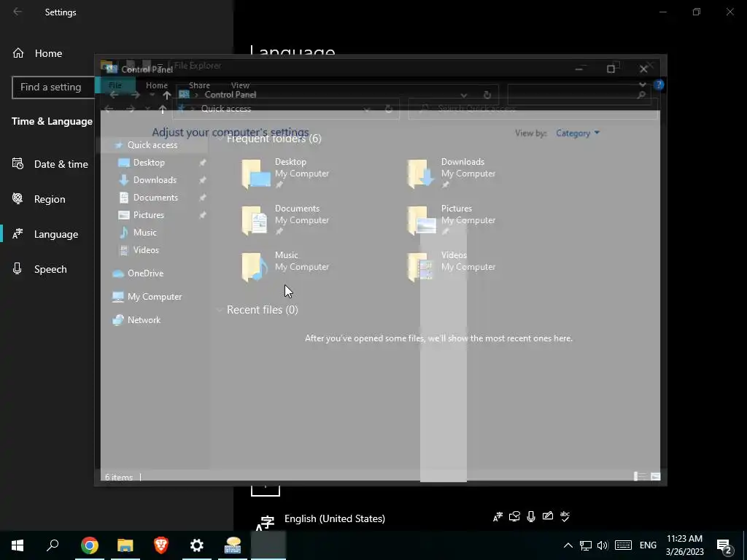Viewport: 747px width, 560px height.
Task: Refresh the Quick access location
Action: point(389,109)
